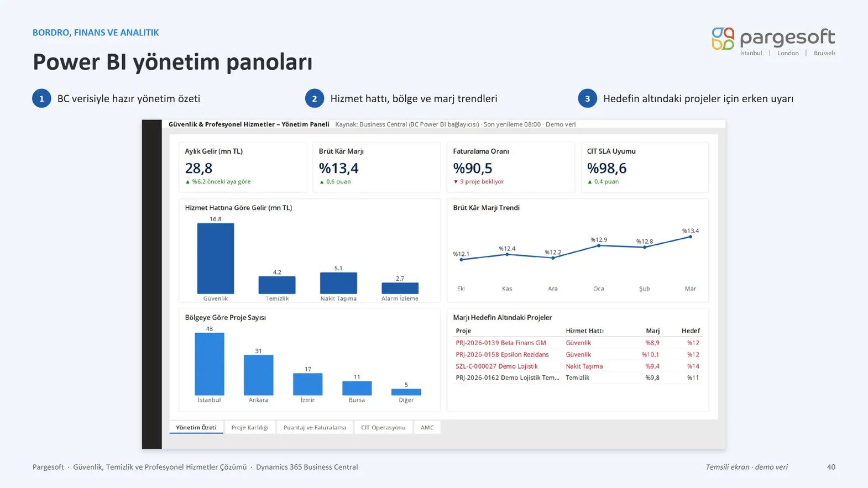
Task: Select the Alarm İzleme bar labeled 2.7
Action: coord(400,288)
